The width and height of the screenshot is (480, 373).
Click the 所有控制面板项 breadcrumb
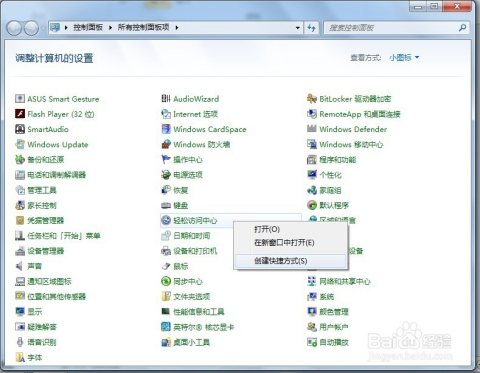(144, 27)
